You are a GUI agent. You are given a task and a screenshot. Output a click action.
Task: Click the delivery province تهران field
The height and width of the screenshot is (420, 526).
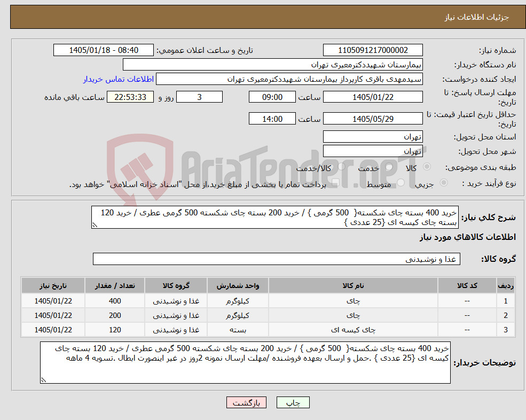pyautogui.click(x=373, y=137)
